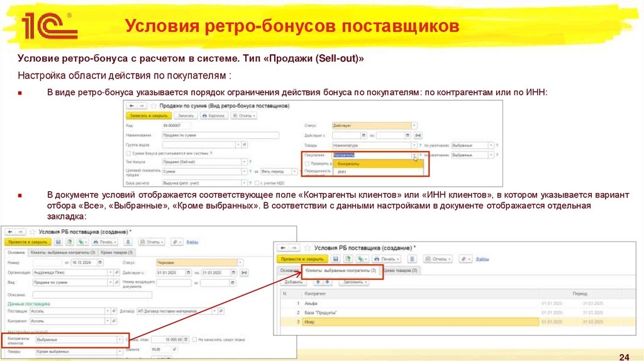The height and width of the screenshot is (361, 644).
Task: Open calendar for 'по' end date, top form
Action: (407, 135)
